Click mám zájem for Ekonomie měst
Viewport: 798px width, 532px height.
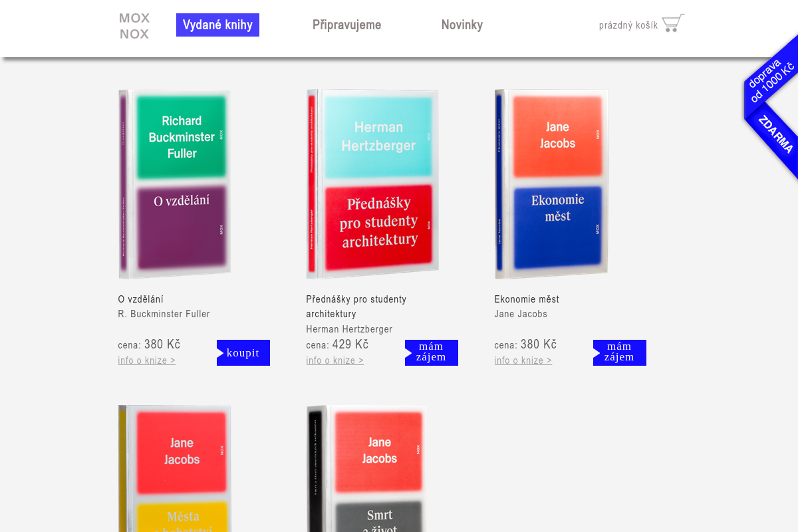click(x=619, y=352)
